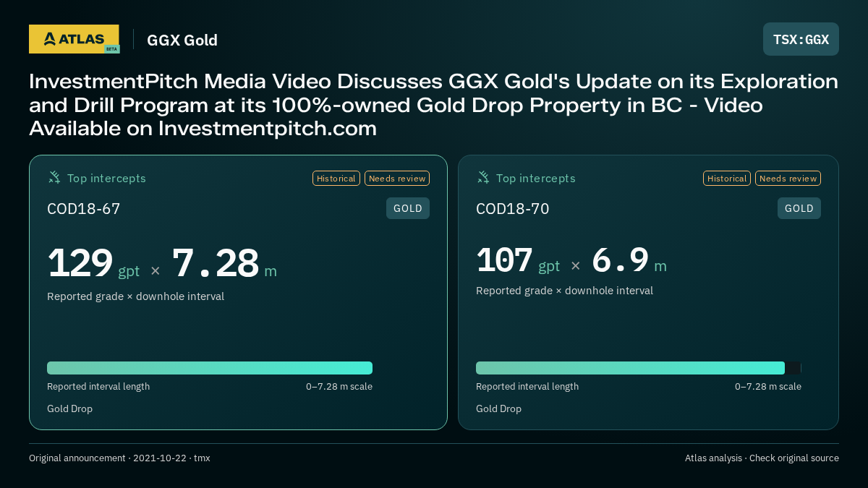Click 0–7.28 m scale in the COD18-70 card
Screen dimensions: 868x488
(x=768, y=387)
